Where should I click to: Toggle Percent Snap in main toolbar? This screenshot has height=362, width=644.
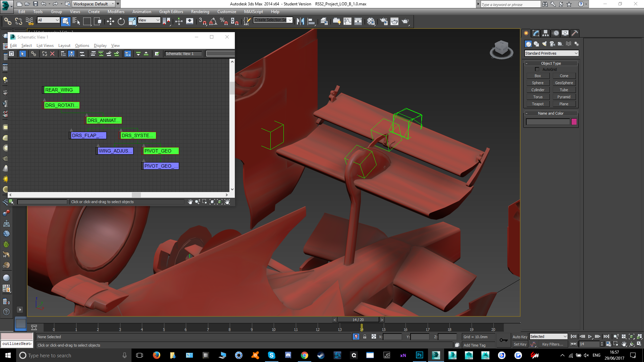224,21
